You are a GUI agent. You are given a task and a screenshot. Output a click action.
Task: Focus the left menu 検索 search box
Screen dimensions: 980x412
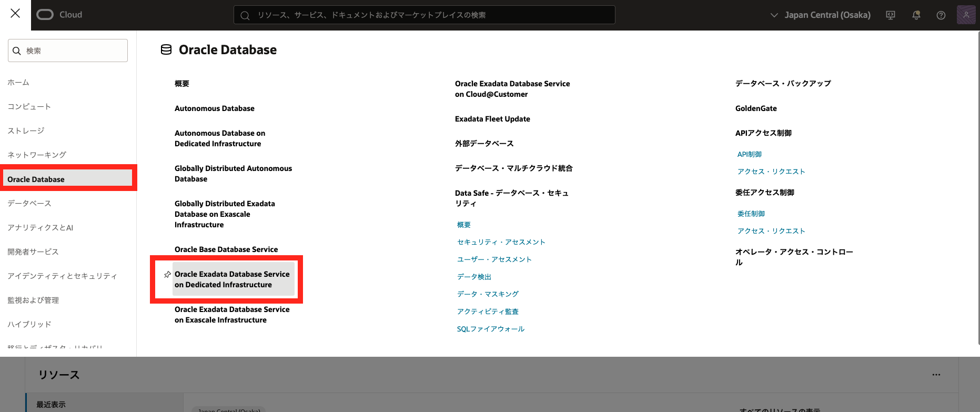68,51
